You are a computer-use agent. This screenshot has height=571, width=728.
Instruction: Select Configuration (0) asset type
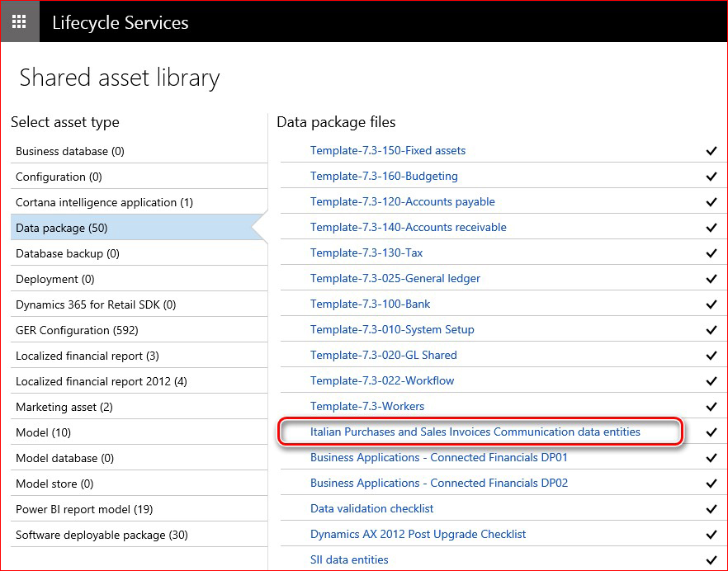coord(139,177)
